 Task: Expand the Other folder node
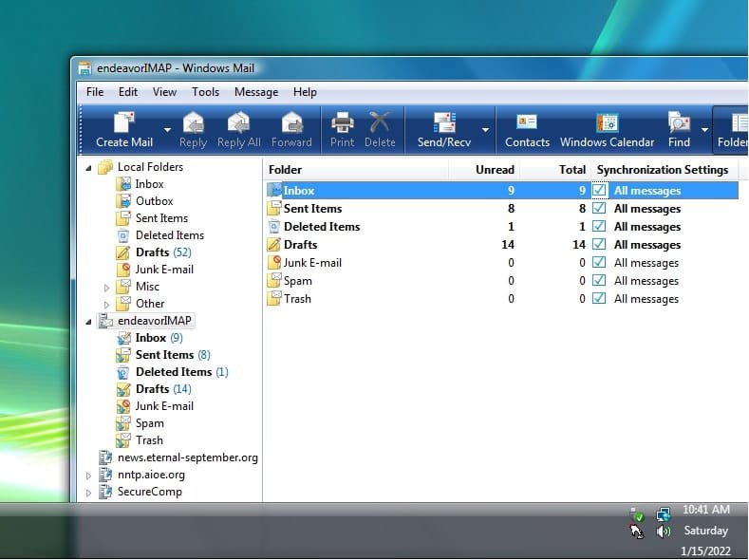(x=106, y=304)
